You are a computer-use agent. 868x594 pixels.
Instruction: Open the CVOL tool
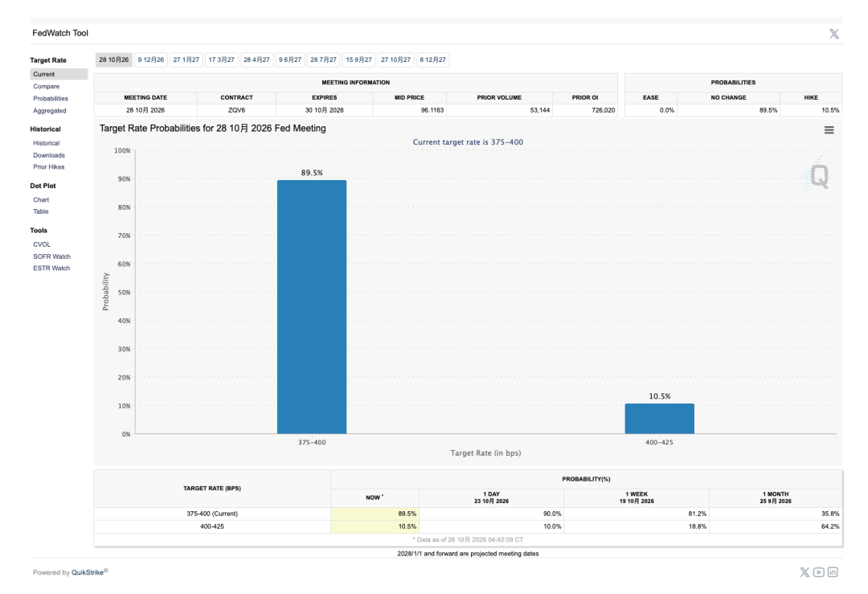pos(42,244)
